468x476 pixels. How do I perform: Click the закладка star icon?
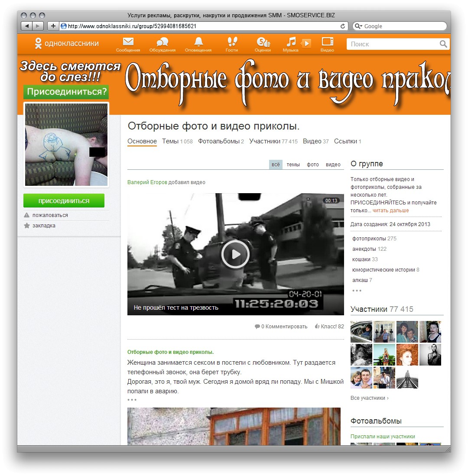tap(27, 226)
